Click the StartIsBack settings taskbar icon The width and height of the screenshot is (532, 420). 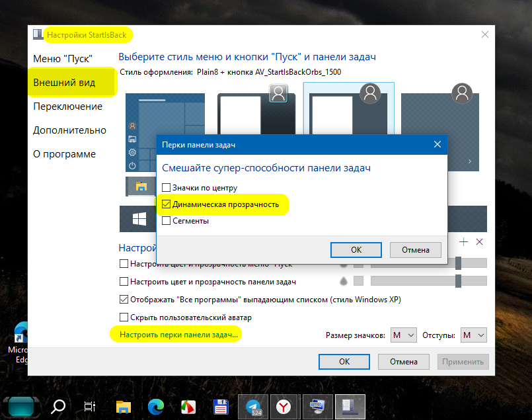click(x=350, y=407)
